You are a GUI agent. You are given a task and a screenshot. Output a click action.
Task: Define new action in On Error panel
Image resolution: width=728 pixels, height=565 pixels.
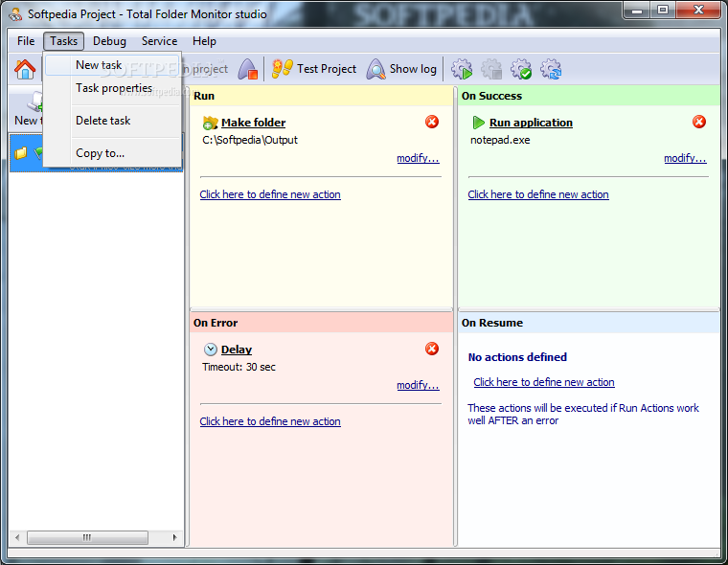[x=270, y=421]
